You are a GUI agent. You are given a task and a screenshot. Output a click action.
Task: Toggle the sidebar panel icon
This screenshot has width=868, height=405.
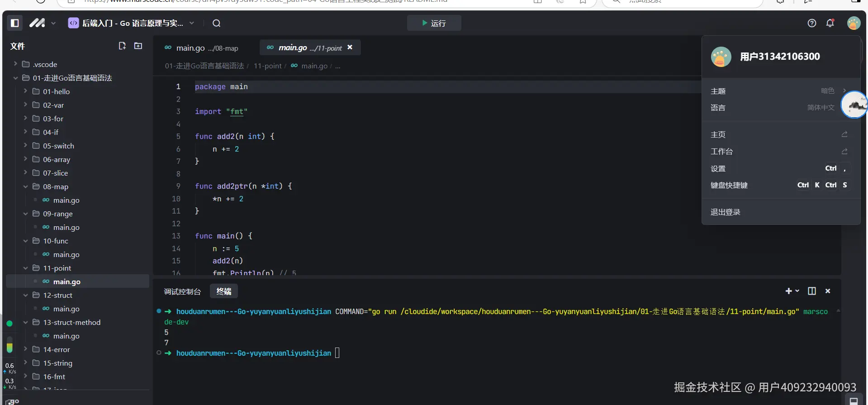(x=14, y=23)
